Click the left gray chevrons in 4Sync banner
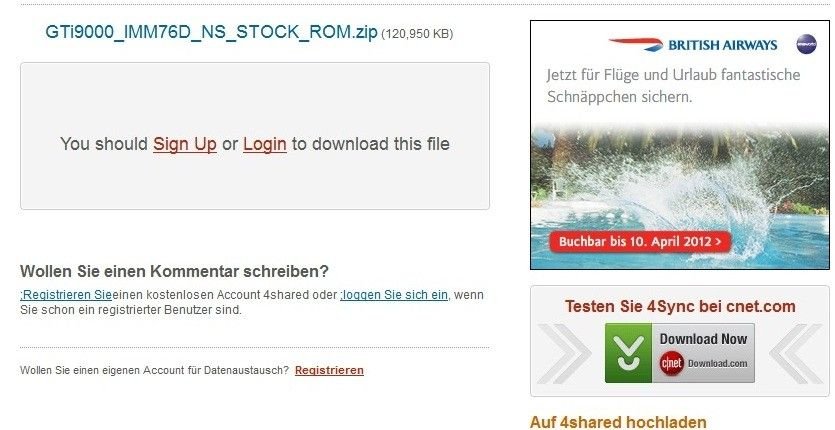Viewport: 835px width, 430px height. pyautogui.click(x=564, y=353)
